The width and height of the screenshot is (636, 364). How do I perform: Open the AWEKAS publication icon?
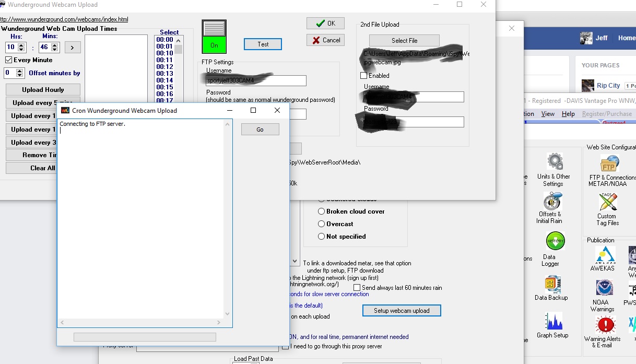coord(605,255)
